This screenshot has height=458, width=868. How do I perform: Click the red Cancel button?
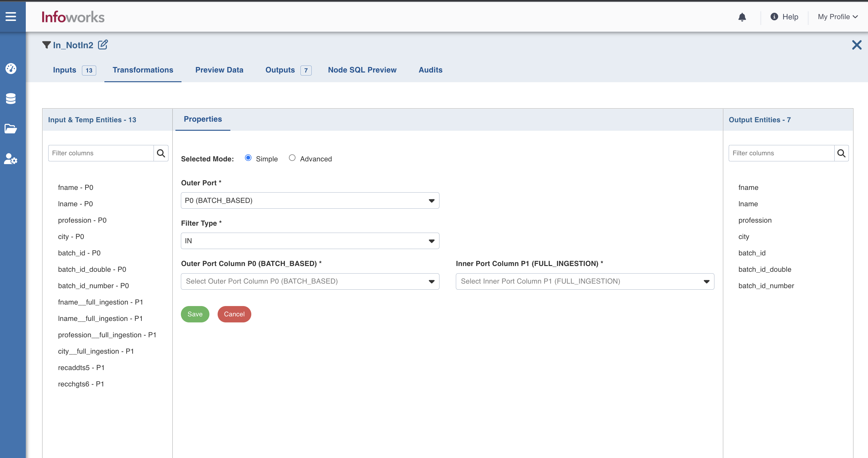[x=234, y=314]
